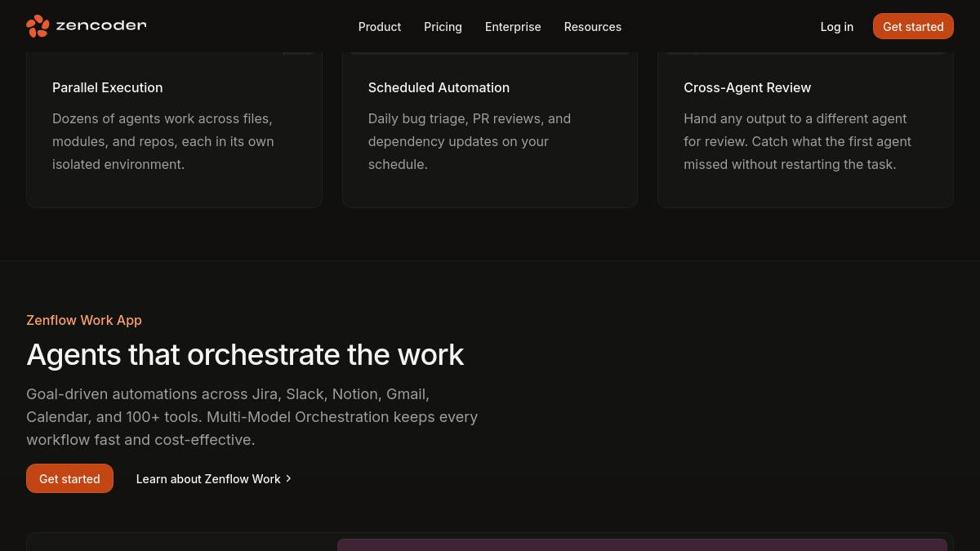Open the Resources menu
This screenshot has height=551, width=980.
point(593,27)
